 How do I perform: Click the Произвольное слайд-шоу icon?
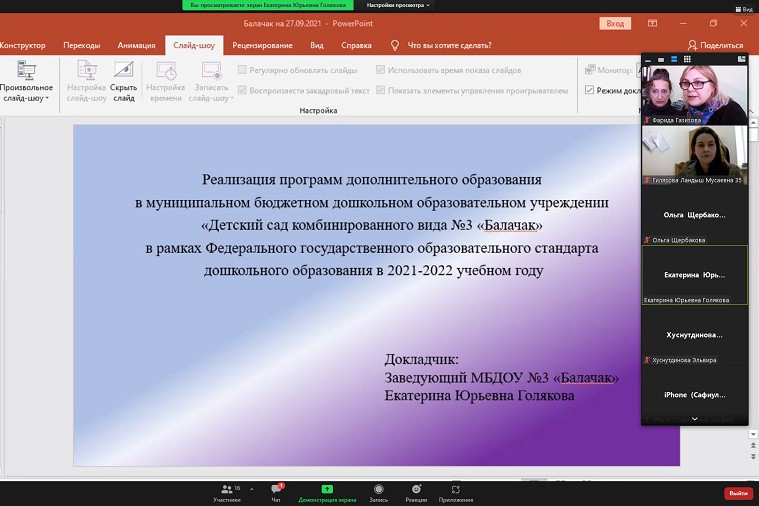point(26,70)
